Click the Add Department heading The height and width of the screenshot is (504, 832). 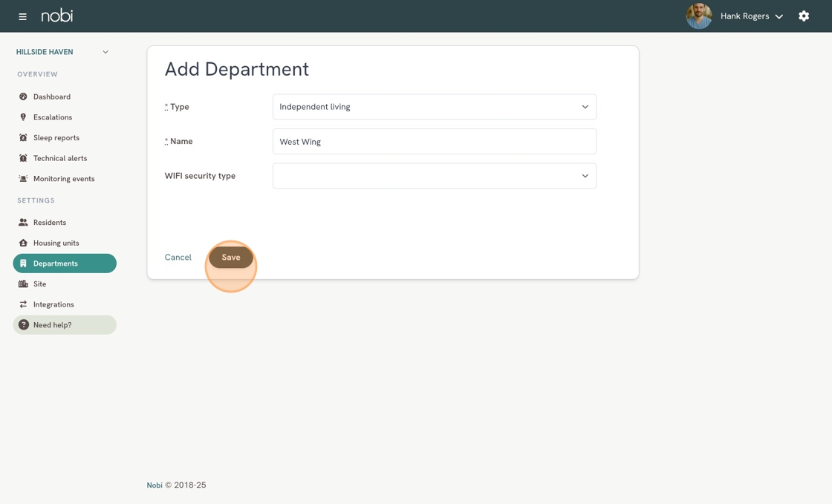pyautogui.click(x=237, y=70)
